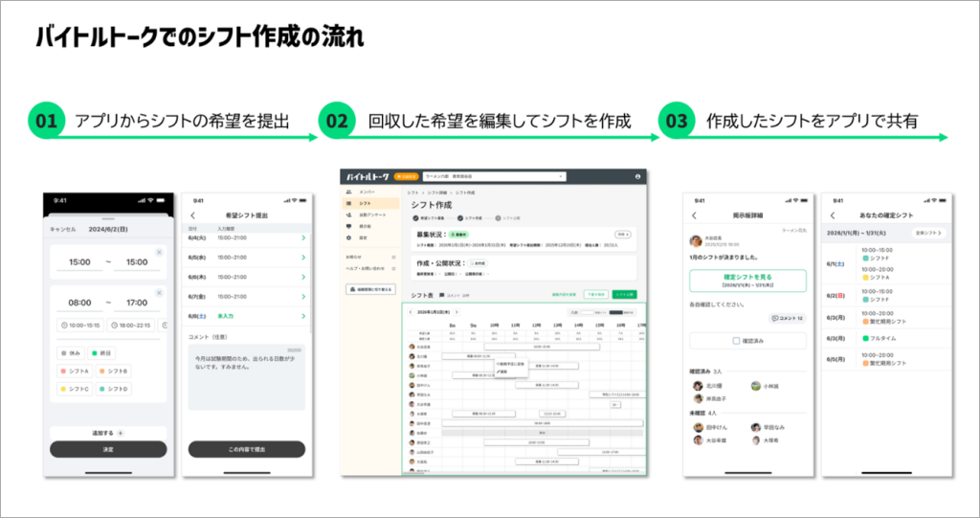Click the shift bar in 大谷店長's row
This screenshot has width=980, height=518.
tap(542, 346)
